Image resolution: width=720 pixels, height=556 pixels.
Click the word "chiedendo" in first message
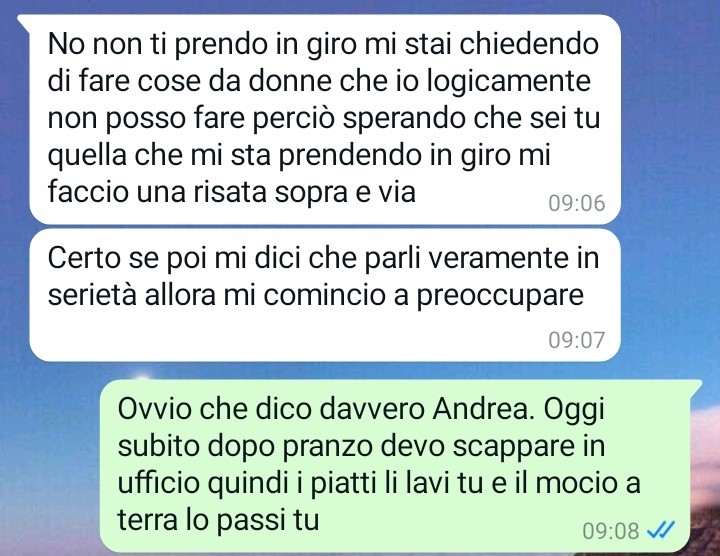(x=529, y=44)
